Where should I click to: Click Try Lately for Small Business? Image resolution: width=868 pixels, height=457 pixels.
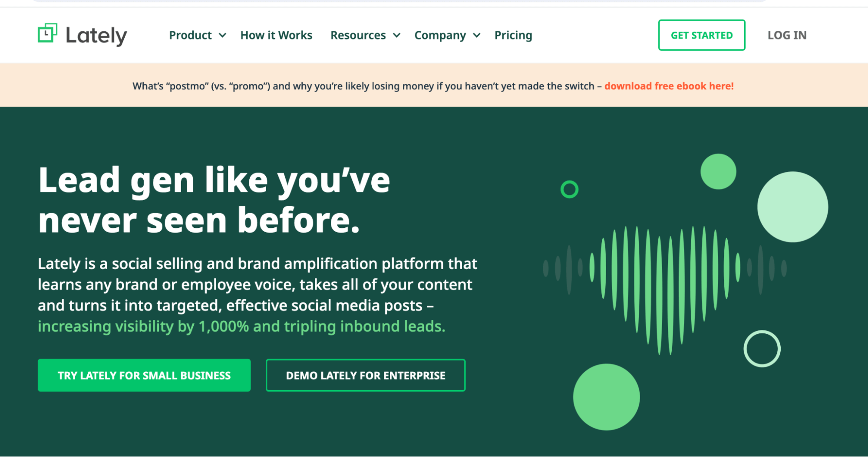144,375
